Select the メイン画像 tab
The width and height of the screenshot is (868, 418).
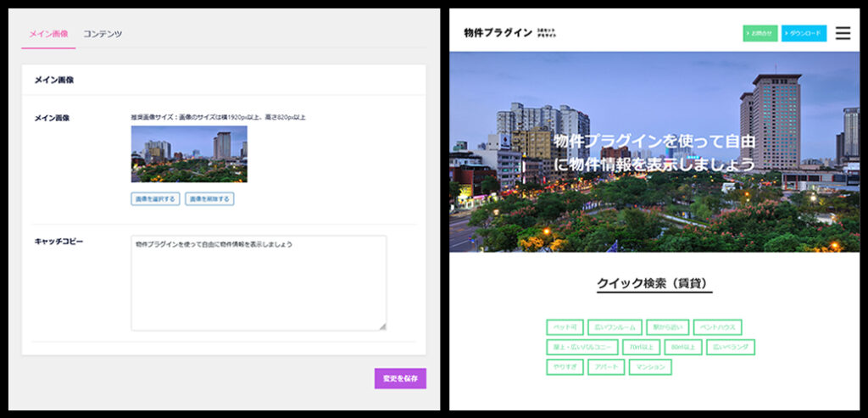click(48, 34)
